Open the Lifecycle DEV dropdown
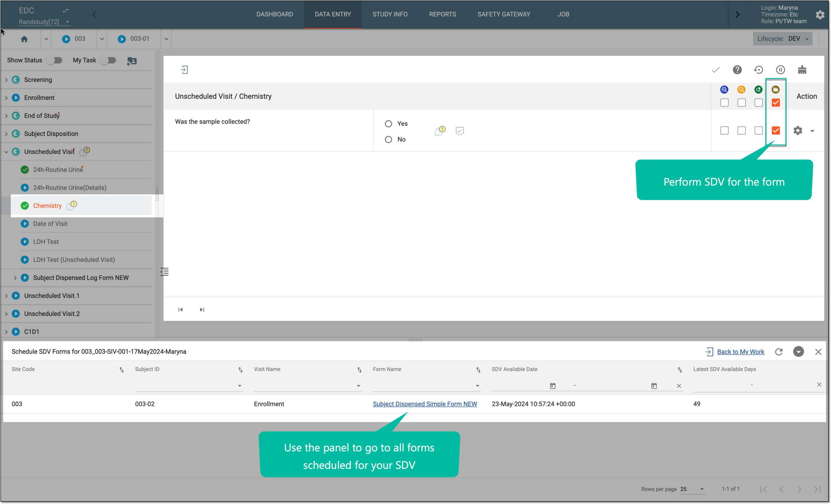The width and height of the screenshot is (831, 504). [x=782, y=39]
